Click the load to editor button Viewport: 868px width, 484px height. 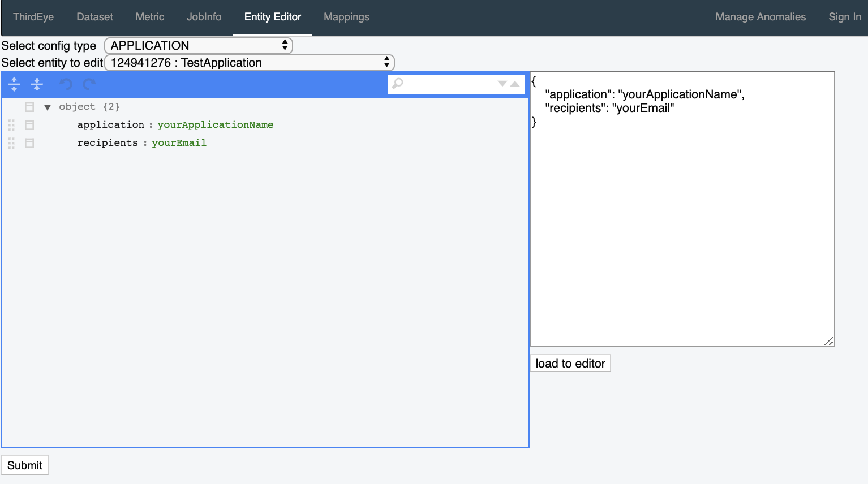tap(570, 364)
